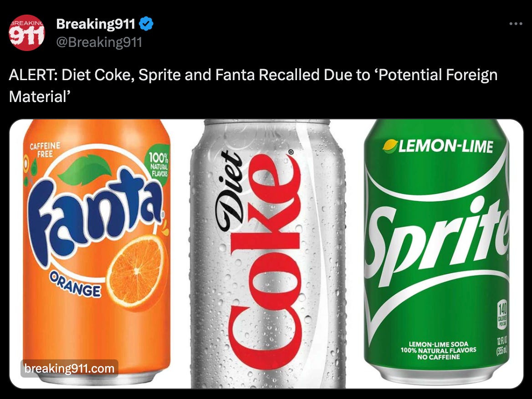Click the breaking911.com link label
Screen dimensions: 532x399
pos(70,368)
